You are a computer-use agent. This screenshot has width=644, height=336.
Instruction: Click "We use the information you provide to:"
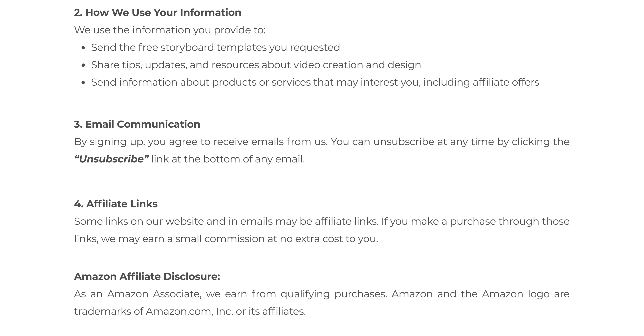170,30
